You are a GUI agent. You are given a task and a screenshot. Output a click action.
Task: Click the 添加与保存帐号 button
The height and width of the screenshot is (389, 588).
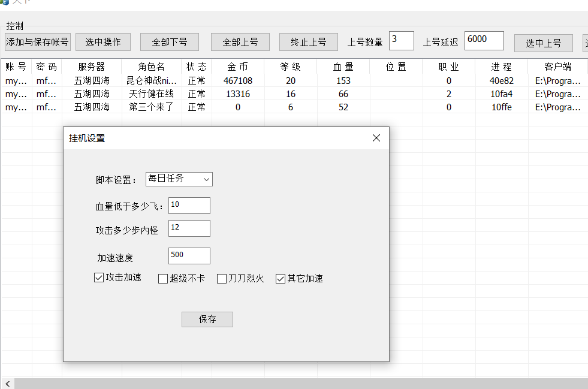click(x=36, y=41)
